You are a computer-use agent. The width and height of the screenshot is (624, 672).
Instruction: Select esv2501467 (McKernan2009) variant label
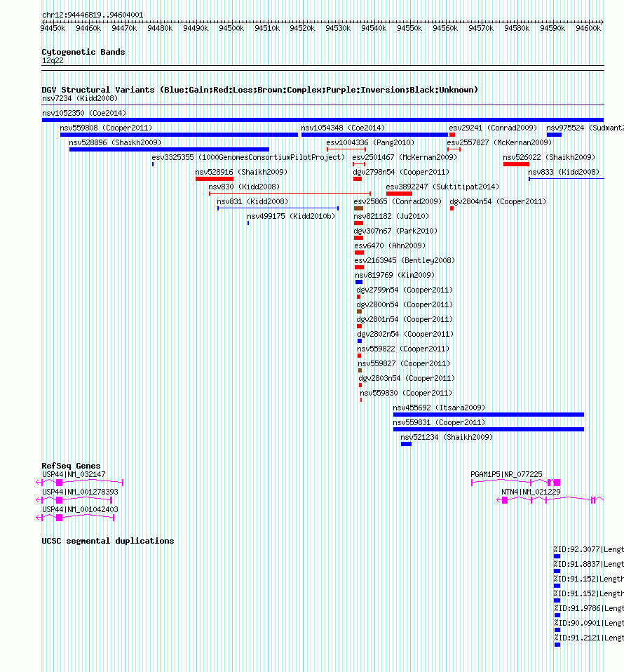tap(405, 157)
